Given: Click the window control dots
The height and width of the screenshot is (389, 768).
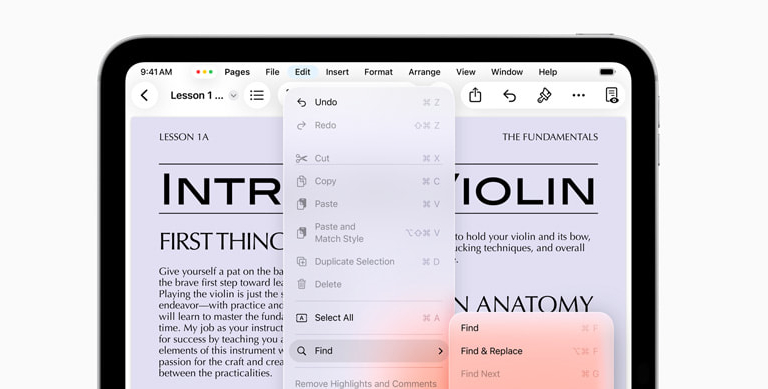Looking at the screenshot, I should point(204,72).
